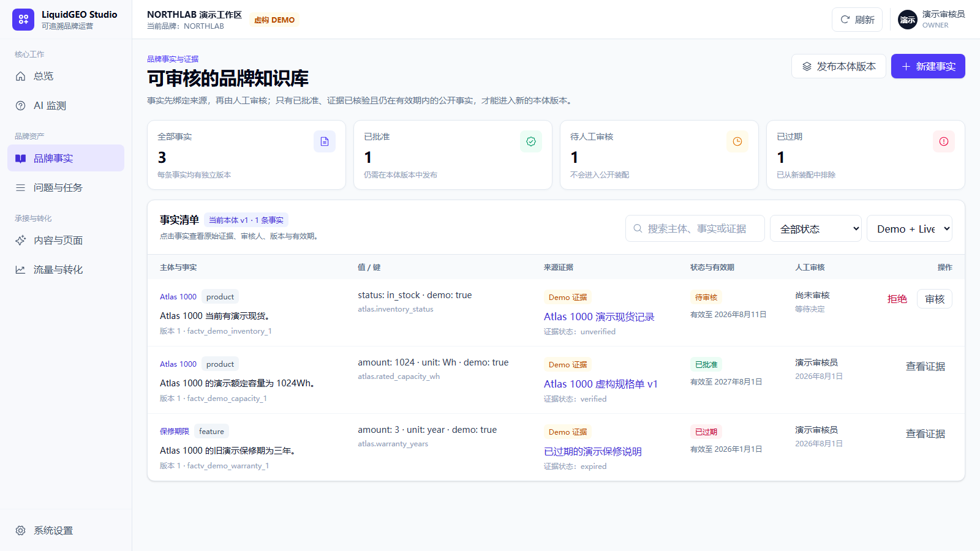The width and height of the screenshot is (980, 551).
Task: Click the atlas.rated_capacity_wh key
Action: [x=399, y=377]
